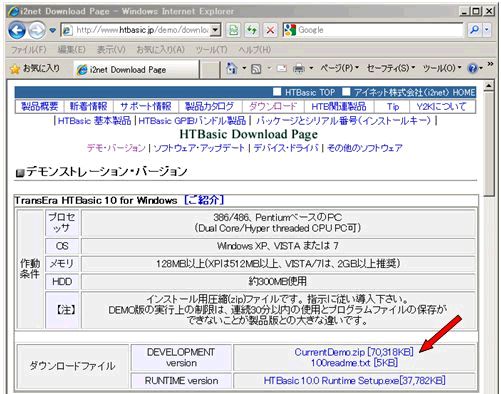The width and height of the screenshot is (501, 394).
Task: Open the 100readme.txt [5KB] link
Action: pyautogui.click(x=354, y=363)
